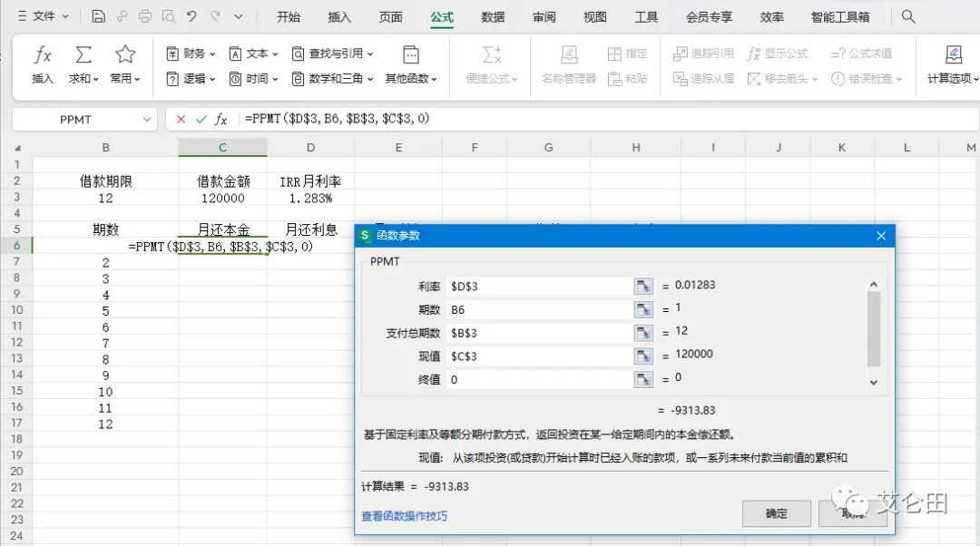
Task: Click the undo arrow icon
Action: (x=191, y=16)
